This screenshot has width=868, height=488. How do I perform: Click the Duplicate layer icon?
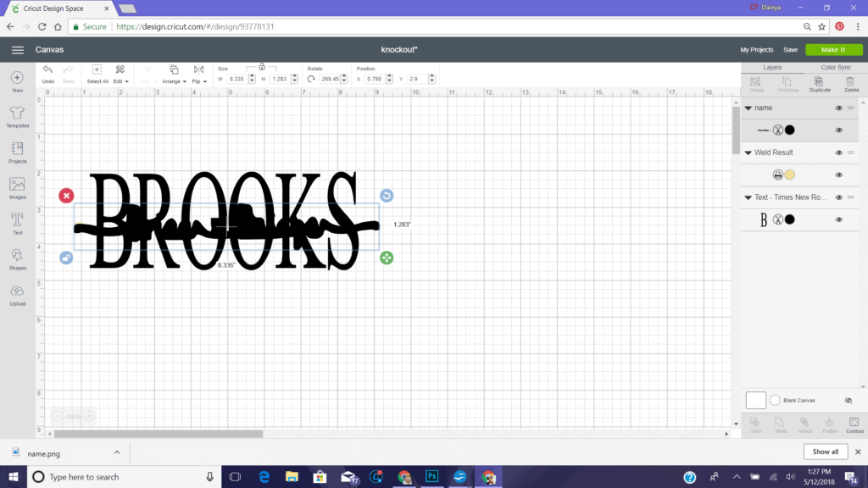820,81
